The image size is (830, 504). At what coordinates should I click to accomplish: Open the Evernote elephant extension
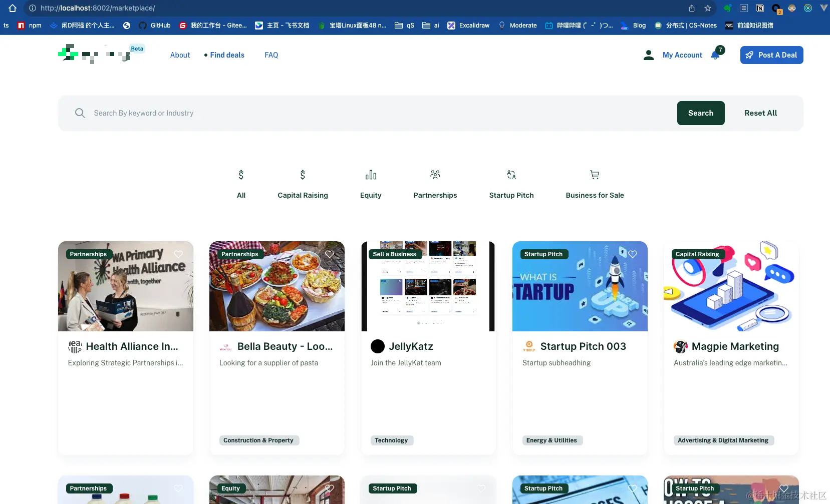727,8
